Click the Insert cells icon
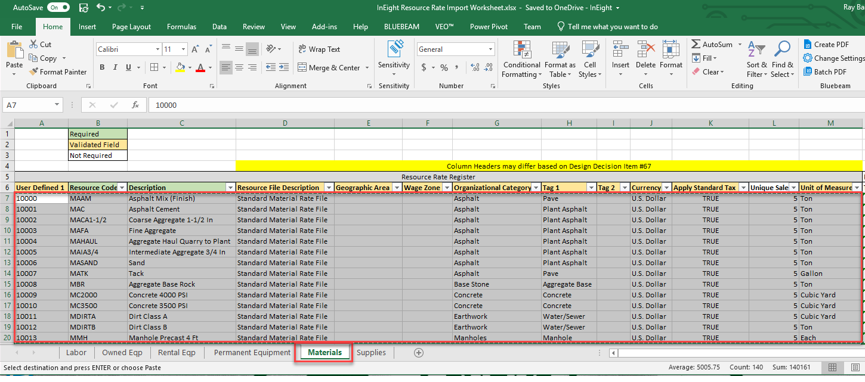The width and height of the screenshot is (865, 382). click(621, 50)
